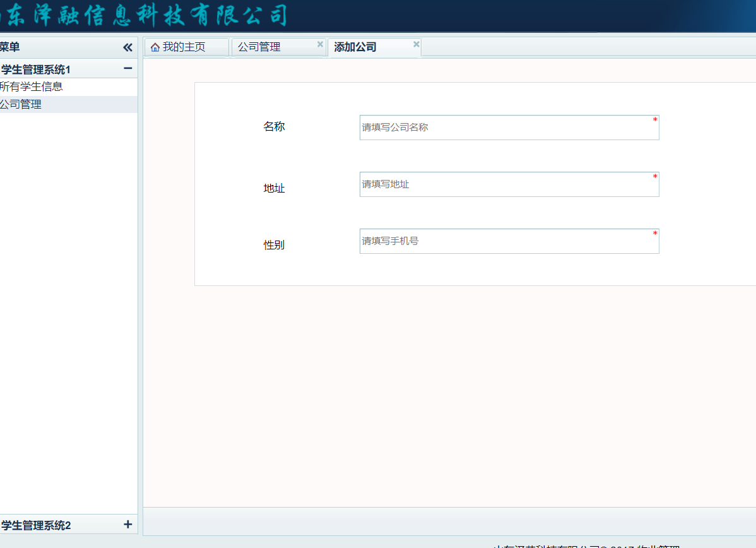Focus the company name input field
Viewport: 756px width, 548px height.
click(x=509, y=128)
